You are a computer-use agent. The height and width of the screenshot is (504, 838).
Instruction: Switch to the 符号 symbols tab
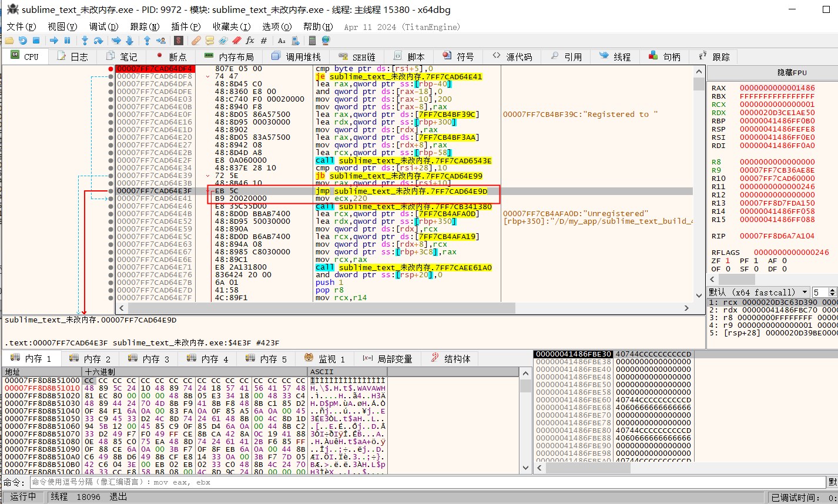(x=458, y=56)
